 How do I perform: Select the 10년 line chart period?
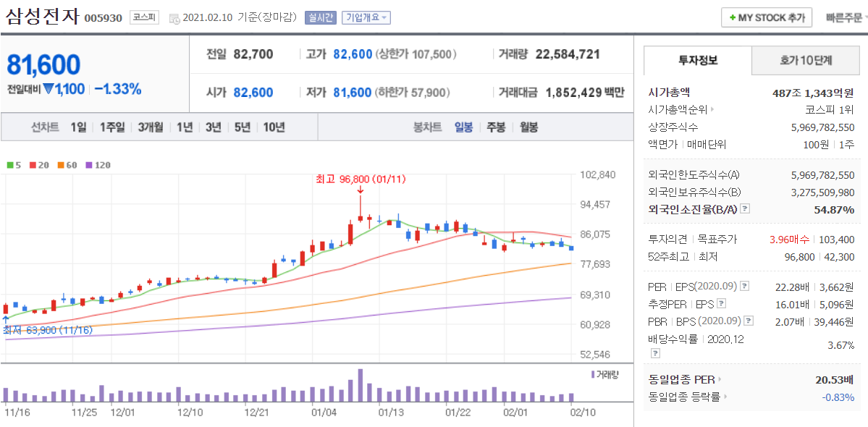(x=274, y=127)
